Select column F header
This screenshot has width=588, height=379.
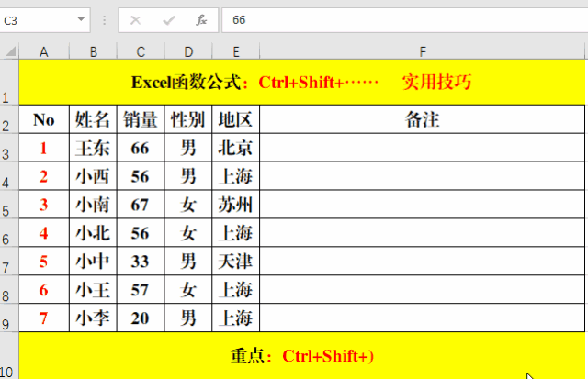click(x=423, y=50)
